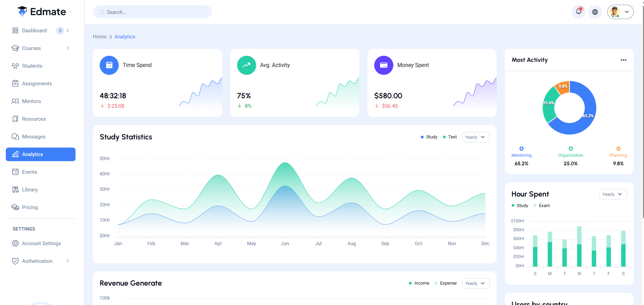Expand the Authentication submenu chevron

point(68,261)
